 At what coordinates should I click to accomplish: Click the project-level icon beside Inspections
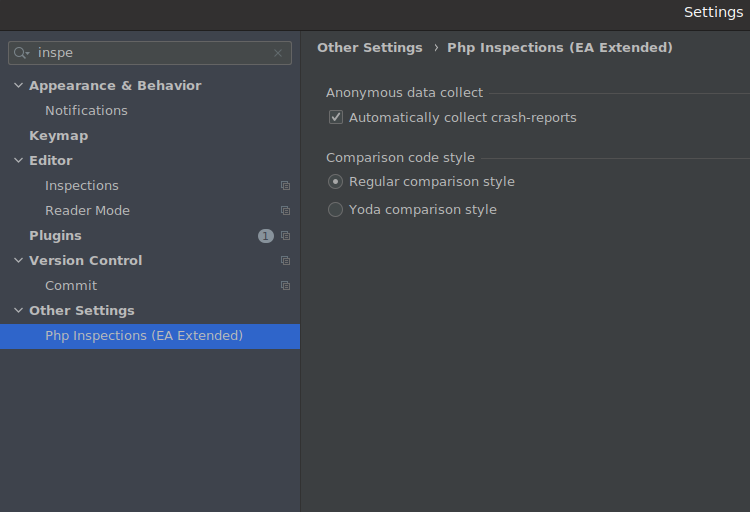point(285,186)
